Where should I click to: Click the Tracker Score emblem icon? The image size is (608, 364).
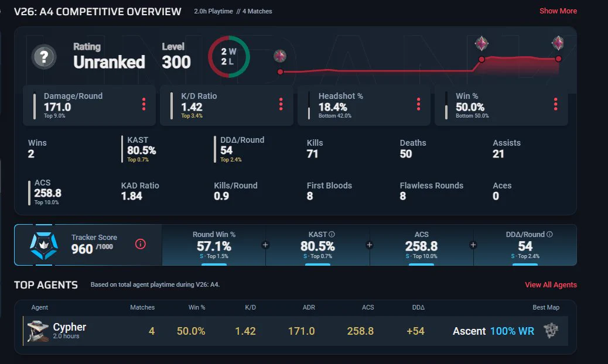point(44,245)
